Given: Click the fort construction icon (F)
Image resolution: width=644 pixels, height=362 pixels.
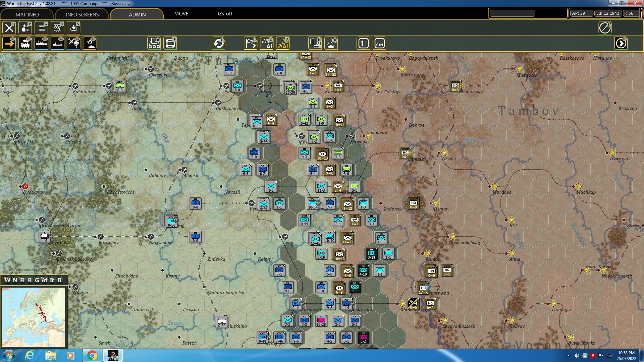Looking at the screenshot, I should pos(170,44).
